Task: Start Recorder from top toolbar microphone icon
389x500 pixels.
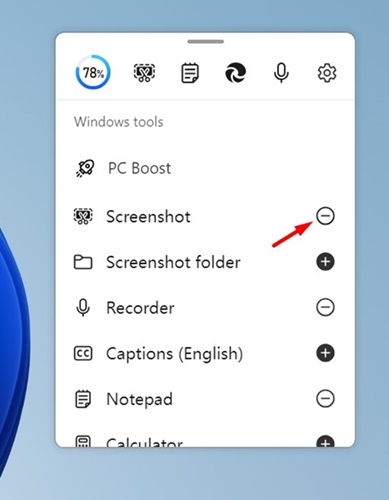Action: click(281, 73)
